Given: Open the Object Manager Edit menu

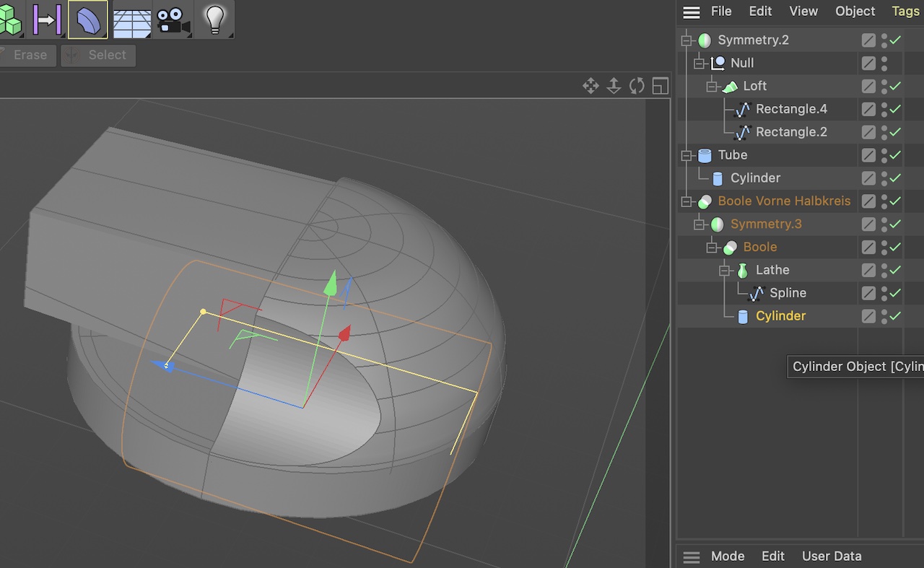Looking at the screenshot, I should tap(760, 12).
